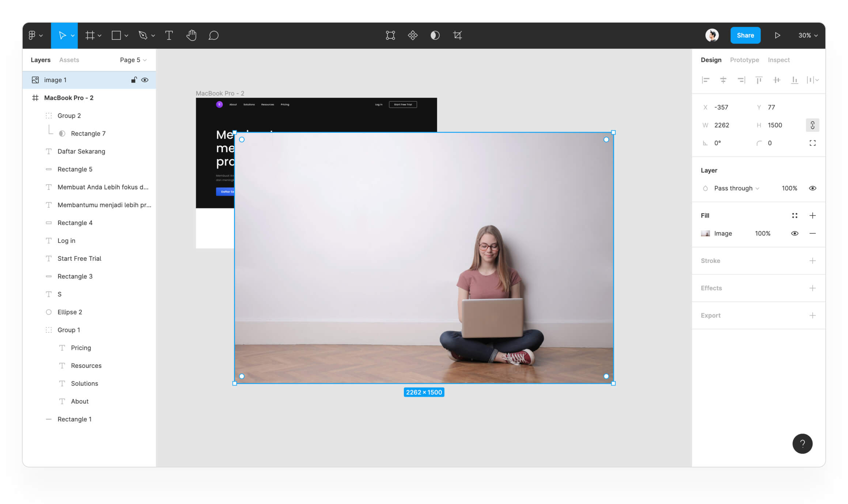
Task: Toggle constrain proportions lock
Action: [x=812, y=125]
